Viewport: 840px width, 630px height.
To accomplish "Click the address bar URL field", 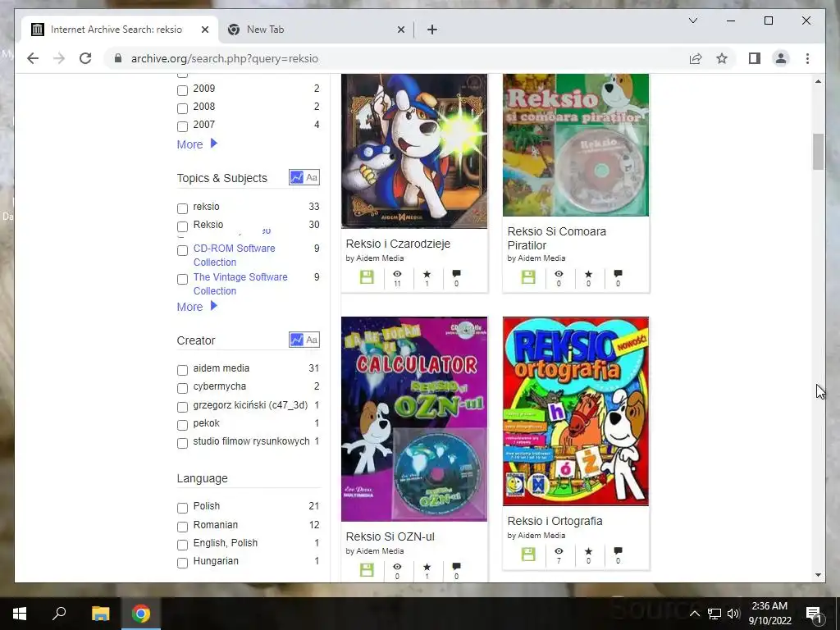I will [x=396, y=58].
